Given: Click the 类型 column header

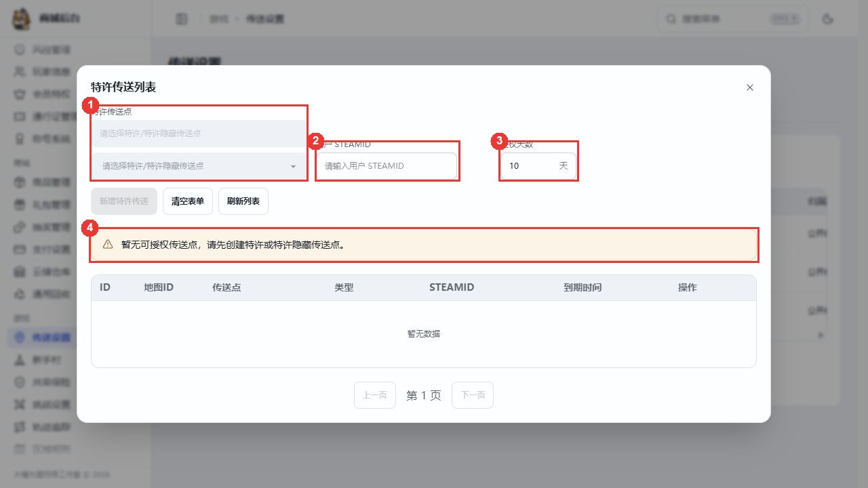Looking at the screenshot, I should [344, 287].
